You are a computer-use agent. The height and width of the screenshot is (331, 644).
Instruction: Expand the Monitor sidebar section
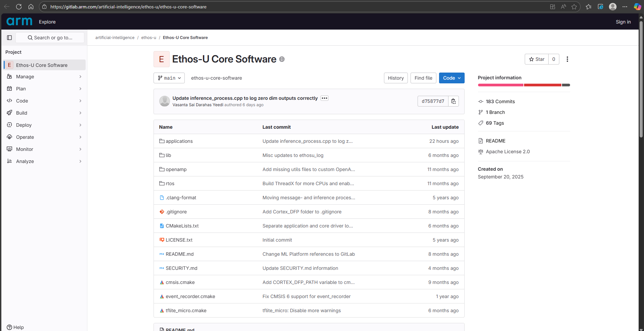pos(44,149)
